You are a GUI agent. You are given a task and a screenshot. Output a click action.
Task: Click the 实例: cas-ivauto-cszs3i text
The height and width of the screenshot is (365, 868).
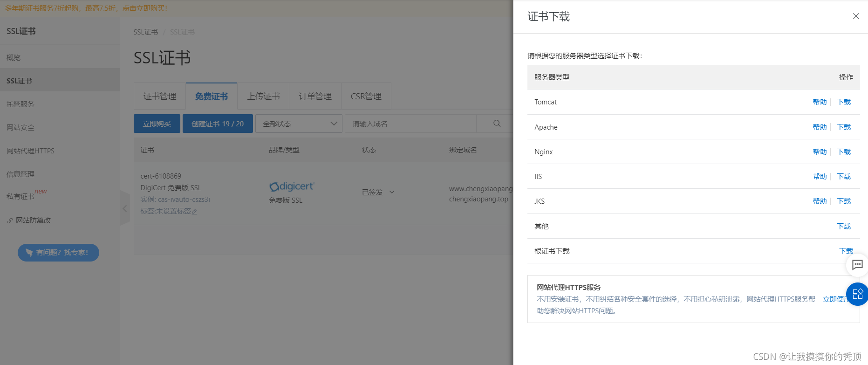pos(175,200)
